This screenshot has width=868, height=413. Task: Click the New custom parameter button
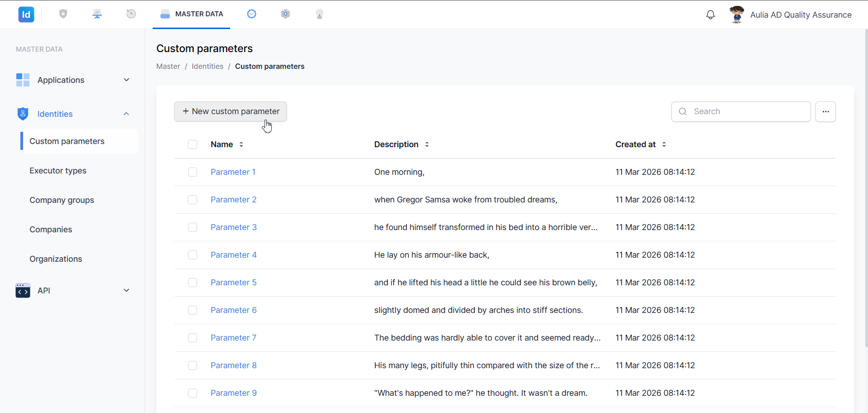click(231, 111)
